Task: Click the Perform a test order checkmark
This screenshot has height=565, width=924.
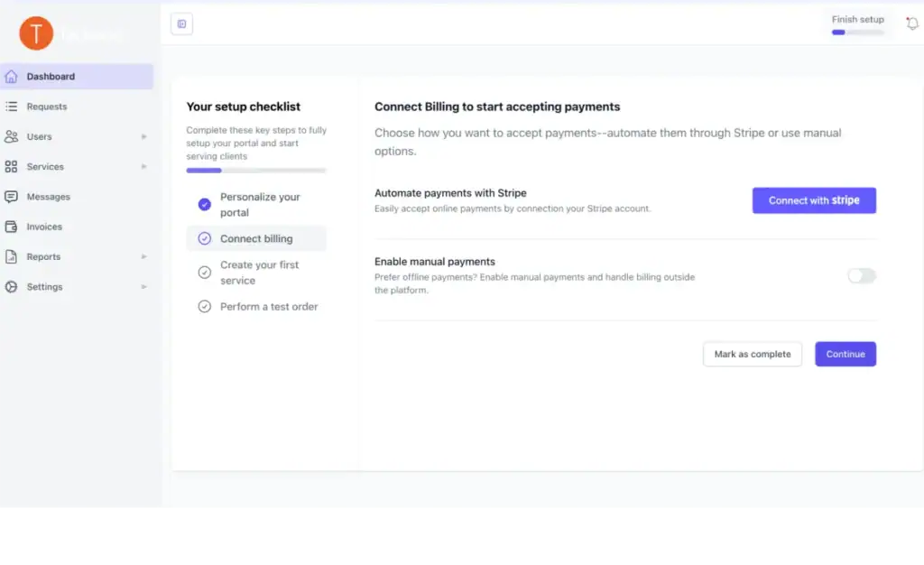Action: [x=204, y=307]
